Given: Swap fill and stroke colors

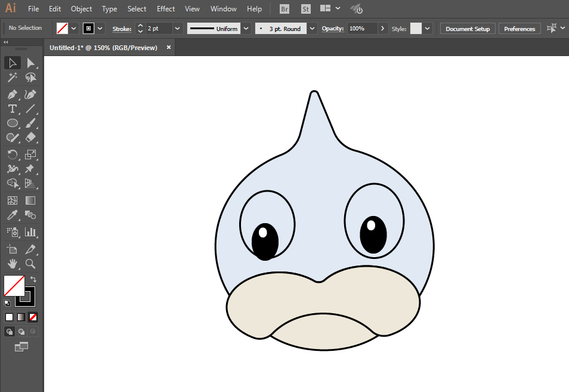Looking at the screenshot, I should pyautogui.click(x=33, y=279).
